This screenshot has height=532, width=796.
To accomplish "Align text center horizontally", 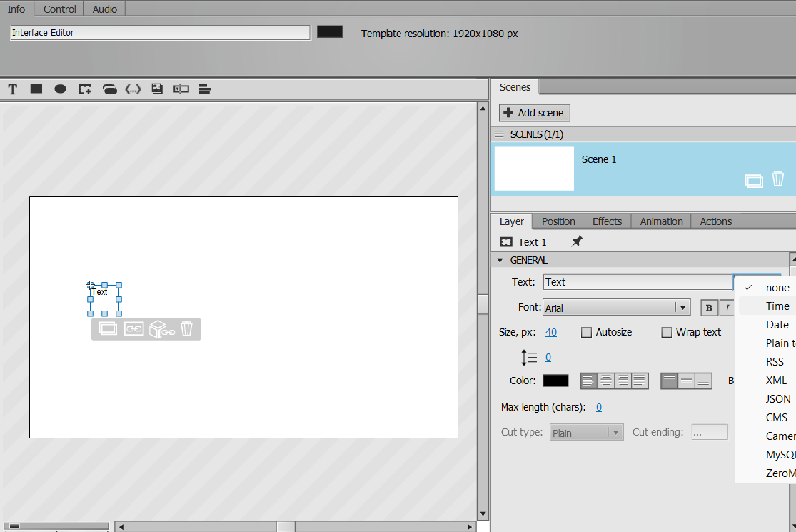I will 606,381.
